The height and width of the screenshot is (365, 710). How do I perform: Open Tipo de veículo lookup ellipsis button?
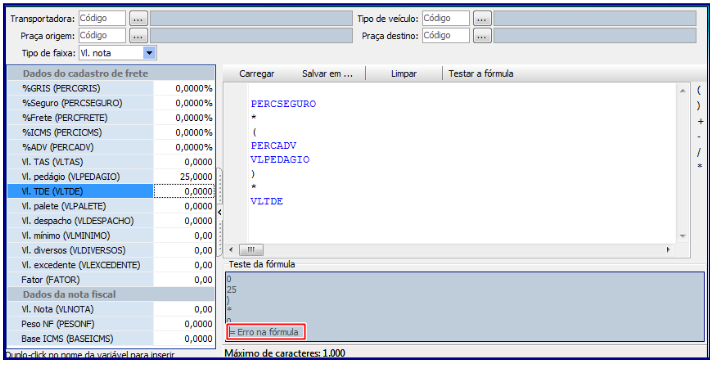point(482,19)
